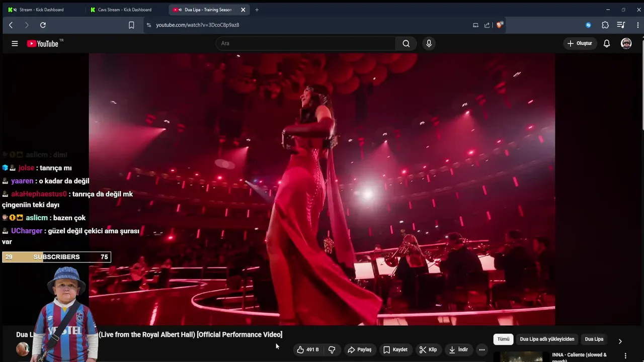
Task: Click the video title text
Action: [x=149, y=334]
